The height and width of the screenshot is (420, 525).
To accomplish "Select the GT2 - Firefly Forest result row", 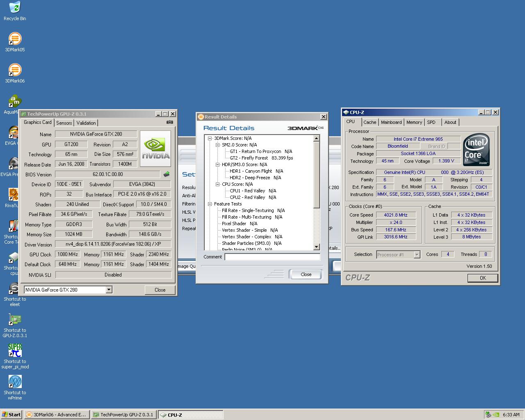I will [x=261, y=158].
